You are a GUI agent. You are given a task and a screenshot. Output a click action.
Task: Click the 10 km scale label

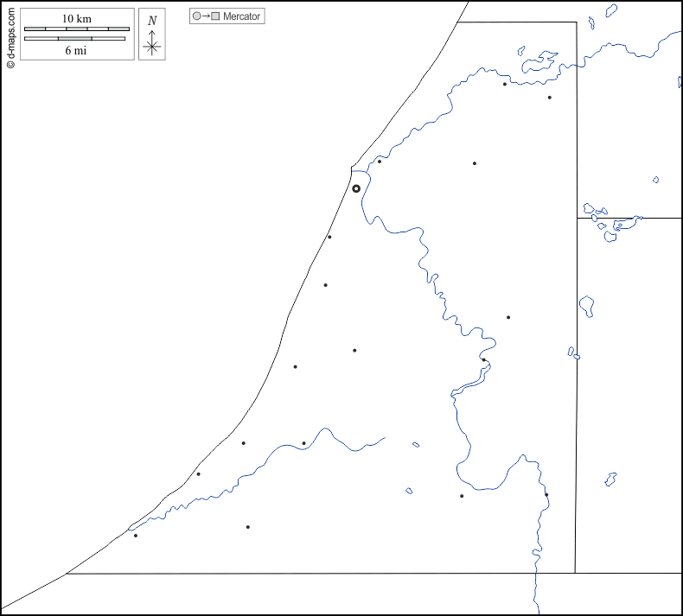point(77,19)
